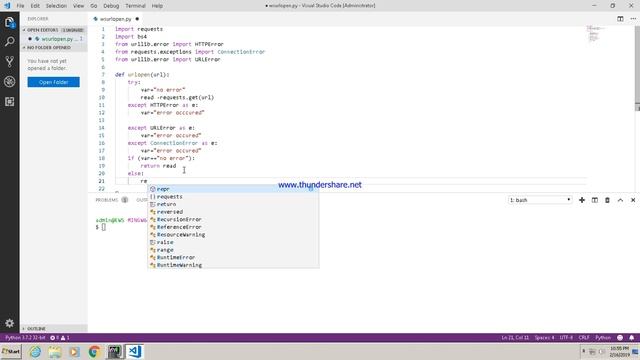Choose 'reversed' from autocomplete suggestions

(233, 212)
